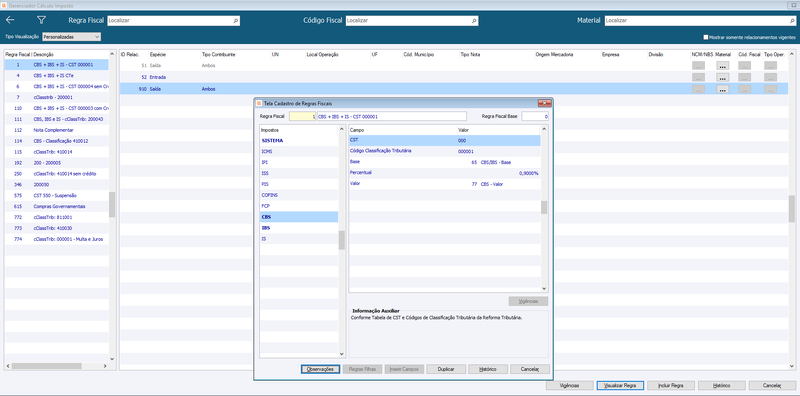Viewport: 800px width, 396px height.
Task: Click scroll-down arrow of the rule list
Action: [112, 359]
